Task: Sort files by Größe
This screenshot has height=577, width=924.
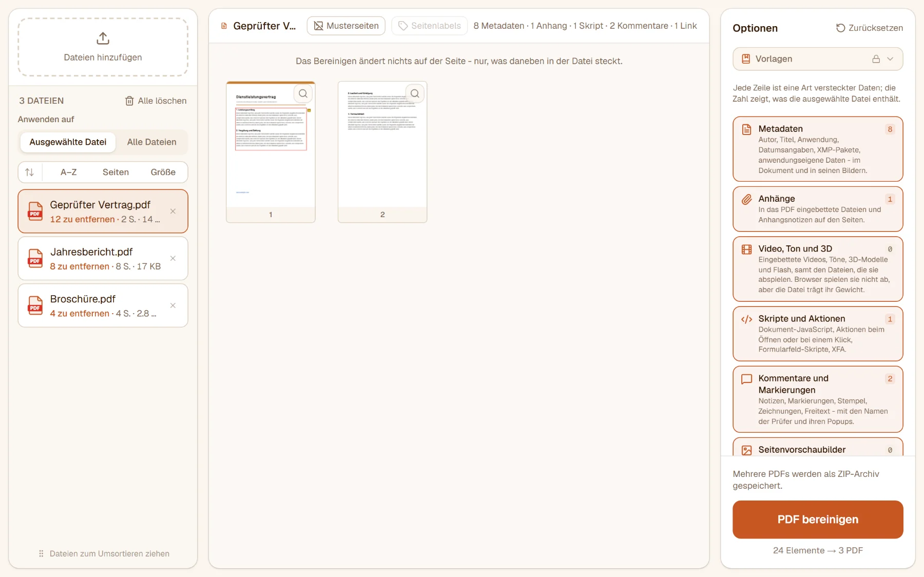Action: tap(163, 172)
